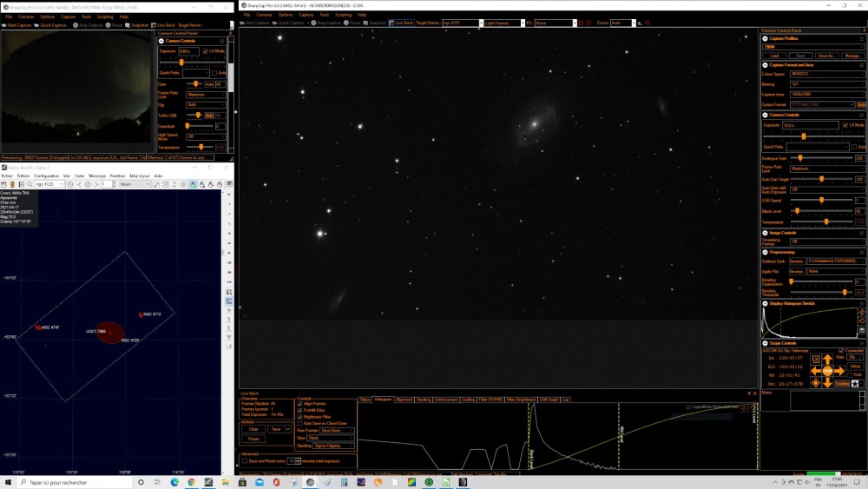The width and height of the screenshot is (868, 489).
Task: Open Scripting menu in main SharpCap window
Action: click(343, 15)
